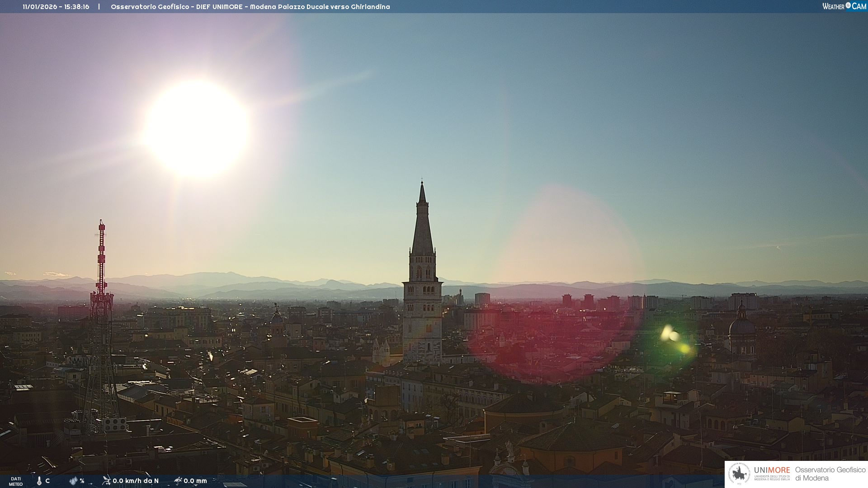Viewport: 868px width, 488px height.
Task: Click the humidity percent symbol
Action: click(x=82, y=481)
